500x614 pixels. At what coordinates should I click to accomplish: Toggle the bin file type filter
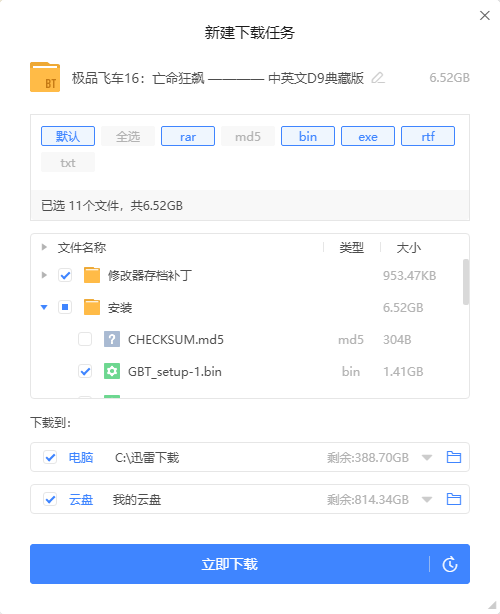(x=308, y=136)
